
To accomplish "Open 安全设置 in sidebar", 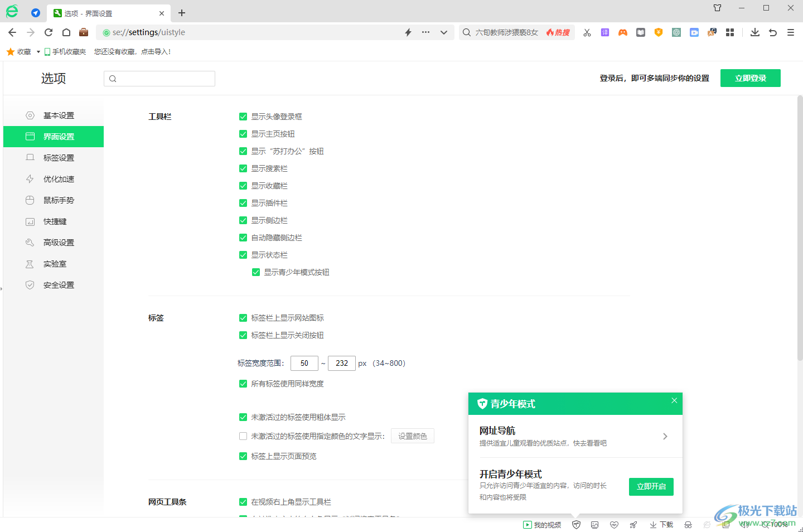I will (x=54, y=285).
